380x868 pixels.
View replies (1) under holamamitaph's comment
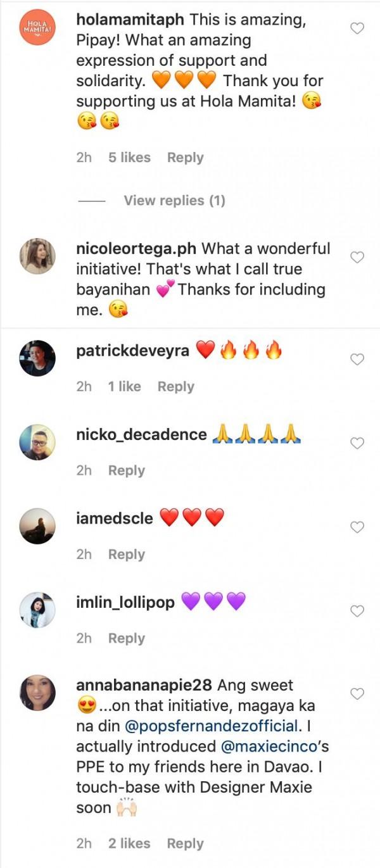pos(174,201)
